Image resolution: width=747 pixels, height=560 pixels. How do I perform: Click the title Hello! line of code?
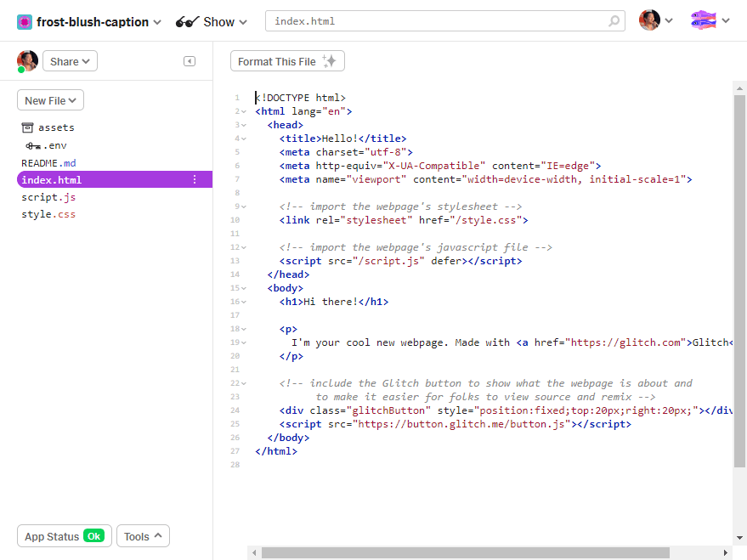343,139
